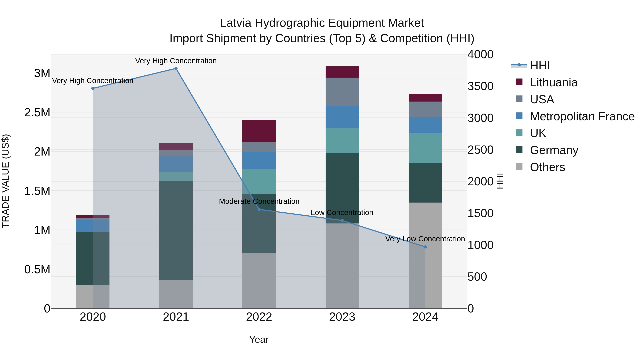
Task: Toggle the USA legend entry
Action: (x=535, y=99)
